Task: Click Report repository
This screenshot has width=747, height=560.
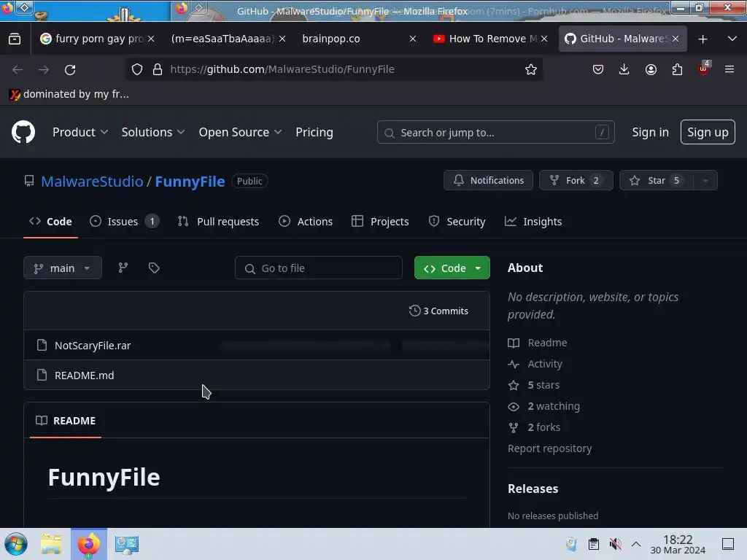Action: pos(549,448)
